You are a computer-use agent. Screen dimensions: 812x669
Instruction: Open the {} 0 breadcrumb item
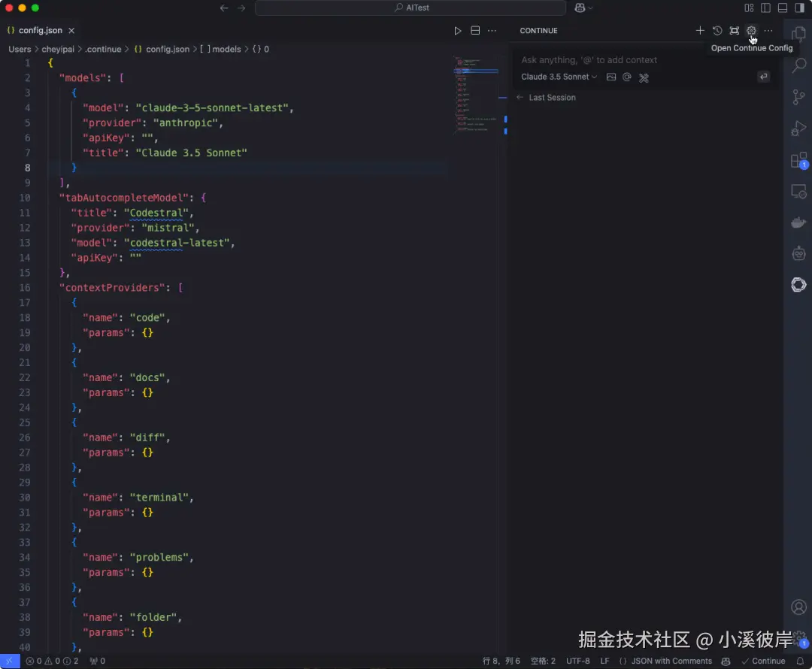point(261,49)
